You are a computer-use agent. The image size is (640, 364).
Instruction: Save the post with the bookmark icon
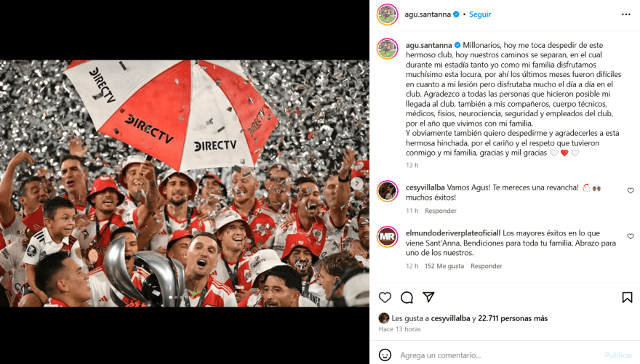(x=627, y=298)
